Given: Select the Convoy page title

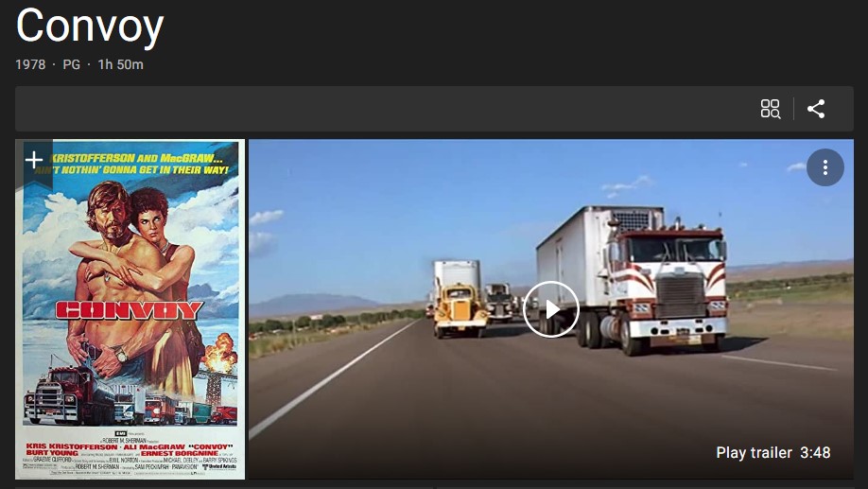Looking at the screenshot, I should coord(90,26).
